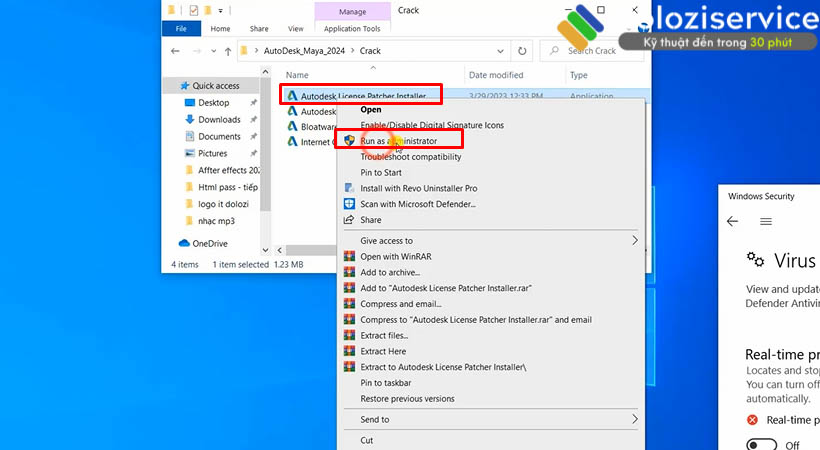Viewport: 820px width, 450px height.
Task: Click the OneDrive cloud icon in the sidebar
Action: (184, 243)
